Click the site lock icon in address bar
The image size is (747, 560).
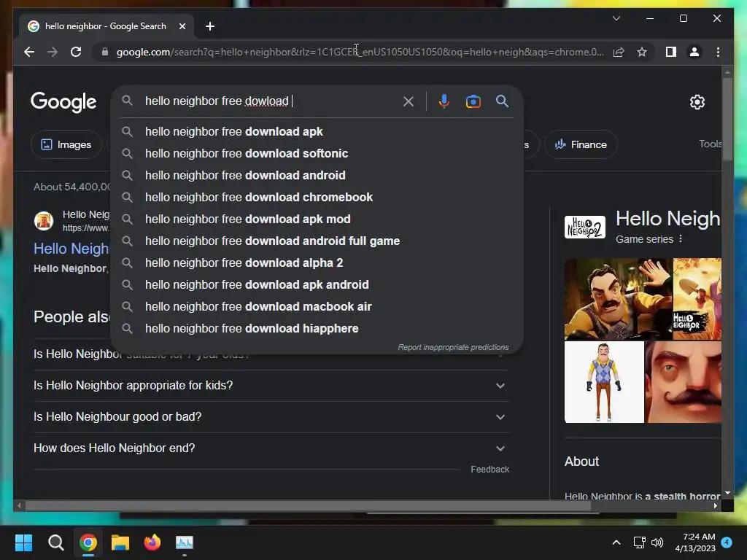(x=105, y=52)
